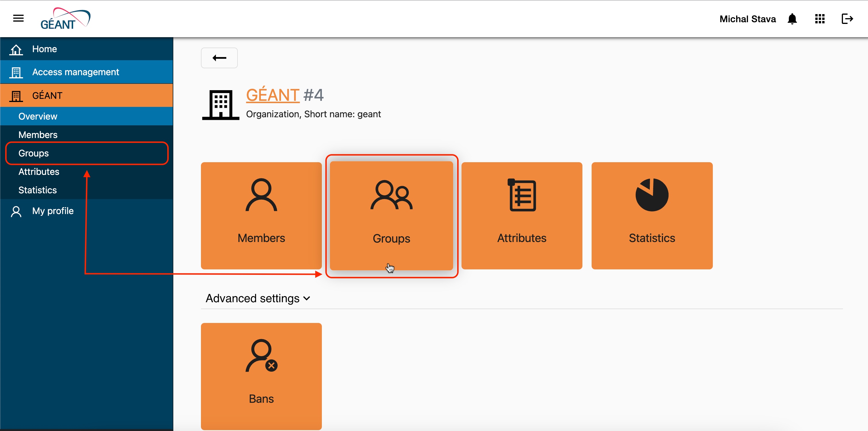Image resolution: width=868 pixels, height=431 pixels.
Task: Collapse the Advanced settings section
Action: (x=258, y=298)
